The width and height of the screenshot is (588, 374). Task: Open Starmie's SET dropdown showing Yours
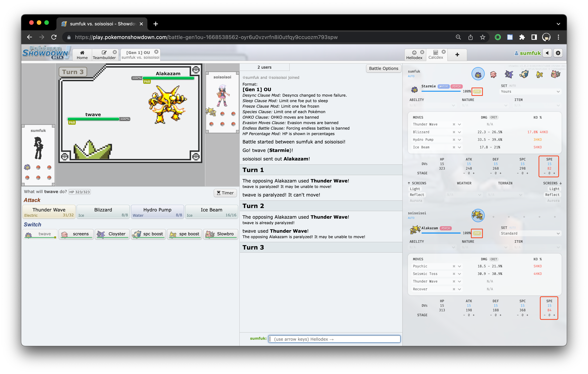coord(530,92)
